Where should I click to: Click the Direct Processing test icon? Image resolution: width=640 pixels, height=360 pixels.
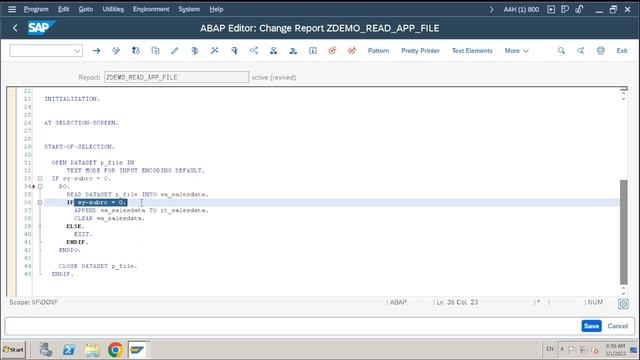[234, 51]
